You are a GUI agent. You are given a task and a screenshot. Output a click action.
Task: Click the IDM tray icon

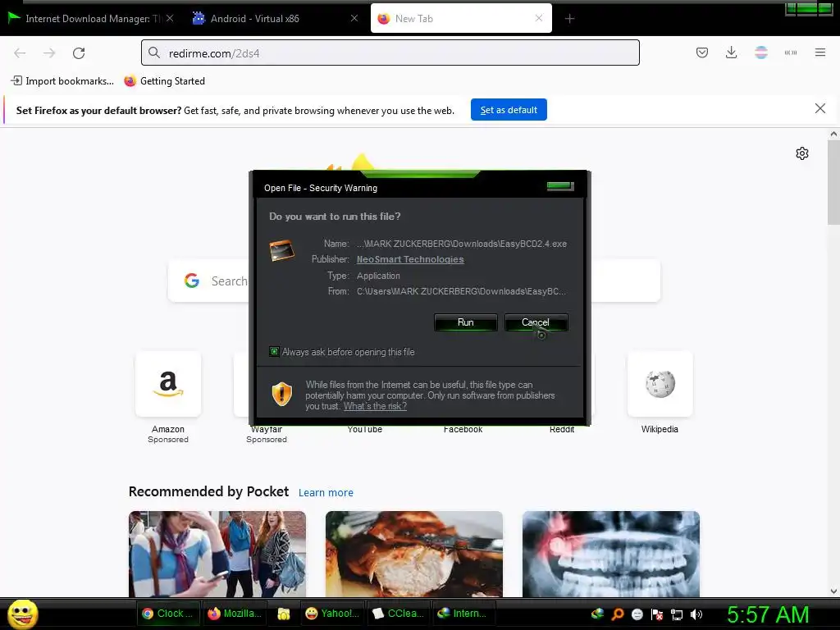pos(597,614)
